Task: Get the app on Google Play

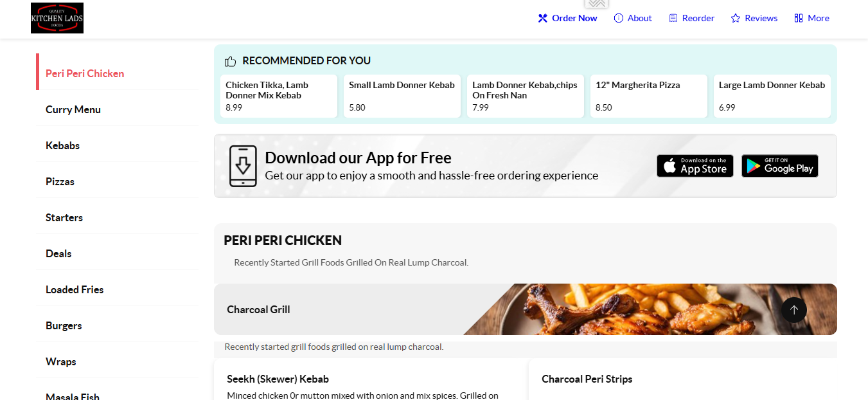Action: (780, 166)
